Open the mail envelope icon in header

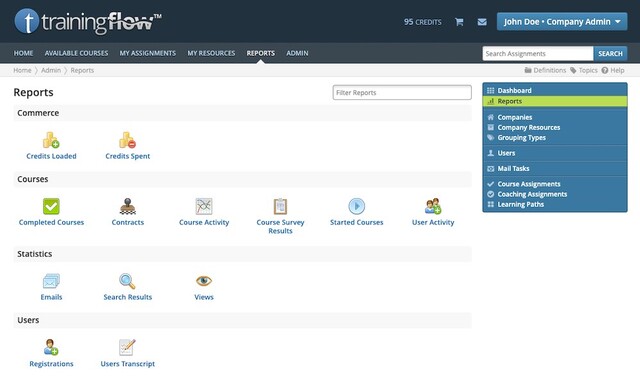point(482,22)
